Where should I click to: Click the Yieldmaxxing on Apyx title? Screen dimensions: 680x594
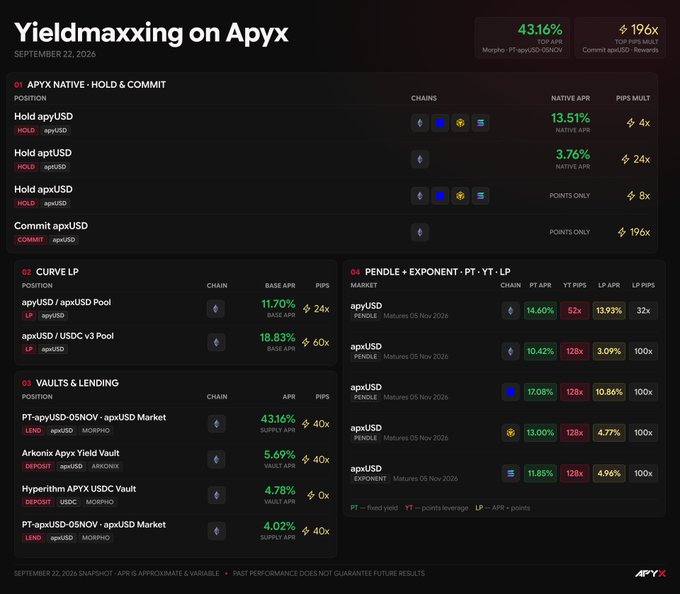[x=151, y=33]
